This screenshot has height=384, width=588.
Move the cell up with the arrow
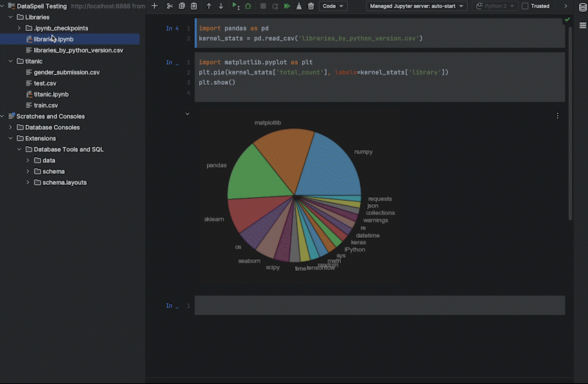209,6
